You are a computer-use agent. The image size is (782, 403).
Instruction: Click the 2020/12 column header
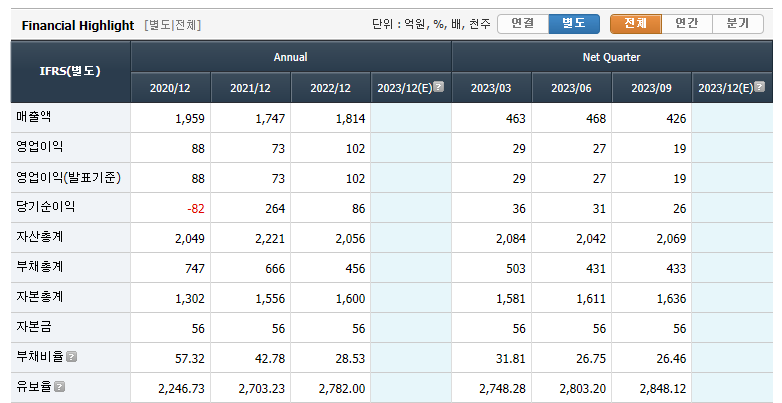(x=171, y=88)
